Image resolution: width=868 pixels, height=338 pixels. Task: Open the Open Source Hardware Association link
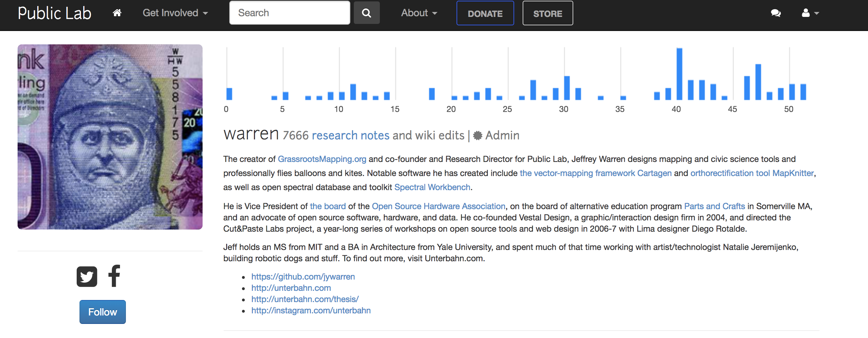click(439, 206)
